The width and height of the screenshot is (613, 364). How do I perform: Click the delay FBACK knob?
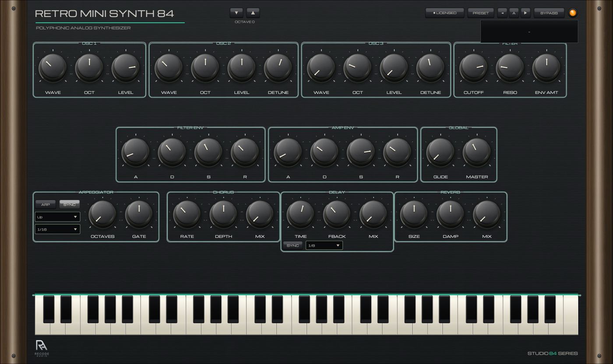337,214
